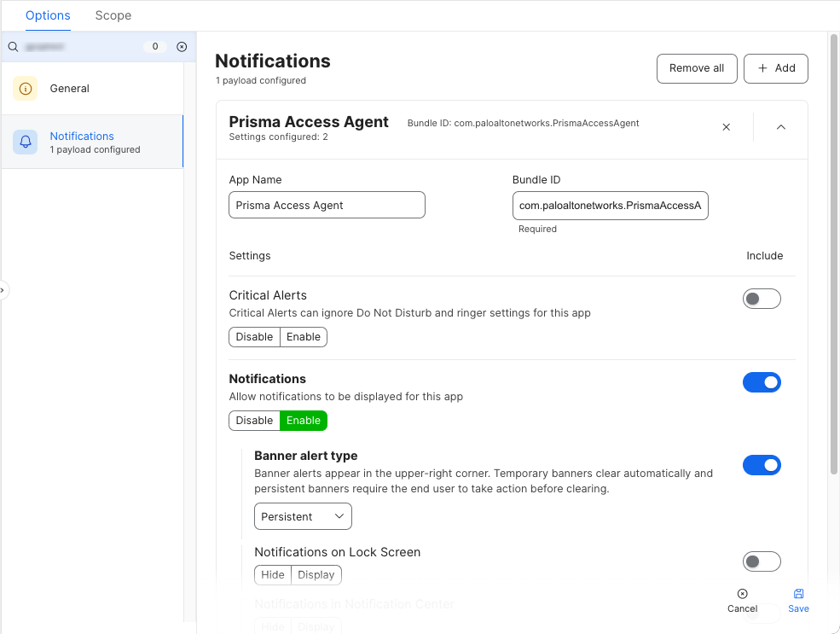The image size is (840, 634).
Task: Toggle Critical Alerts include switch
Action: (762, 299)
